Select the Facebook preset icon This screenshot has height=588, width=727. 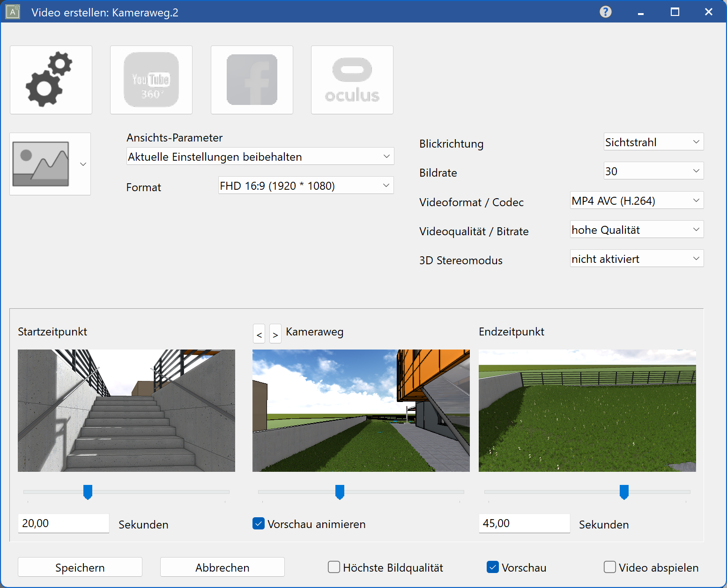click(x=252, y=80)
